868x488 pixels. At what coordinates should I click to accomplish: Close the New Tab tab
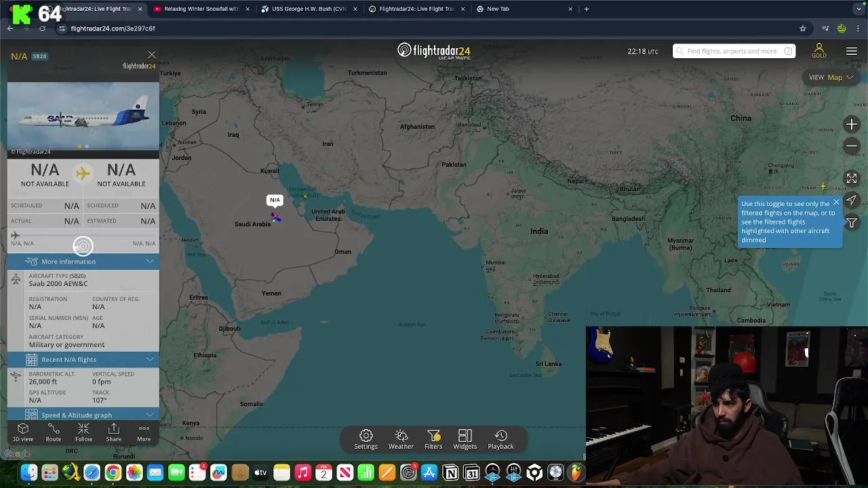point(570,9)
